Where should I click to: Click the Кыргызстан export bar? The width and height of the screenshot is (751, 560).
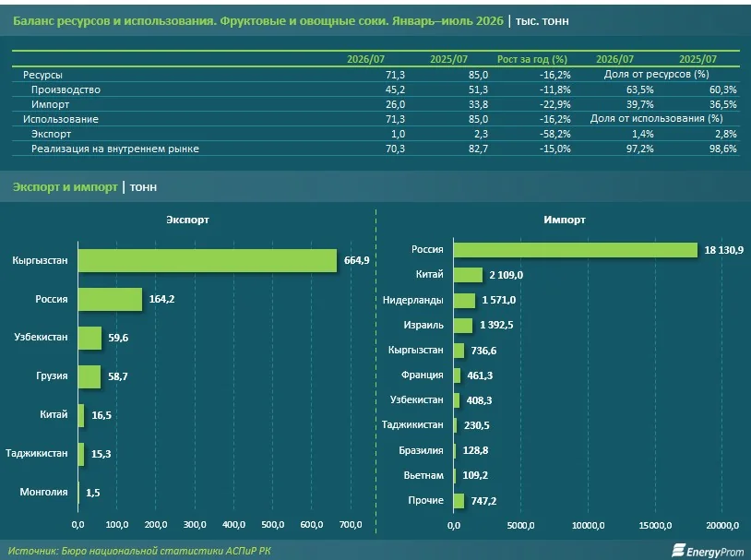point(208,260)
